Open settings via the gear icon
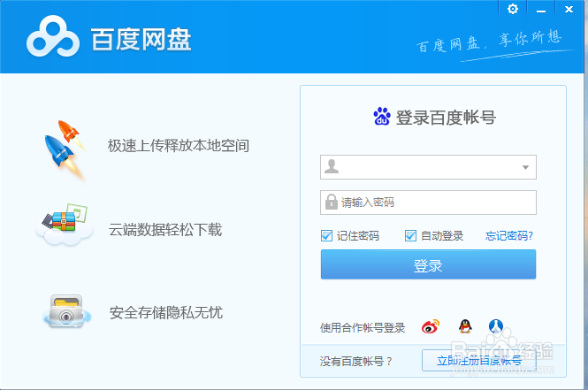This screenshot has height=390, width=588. (x=513, y=9)
